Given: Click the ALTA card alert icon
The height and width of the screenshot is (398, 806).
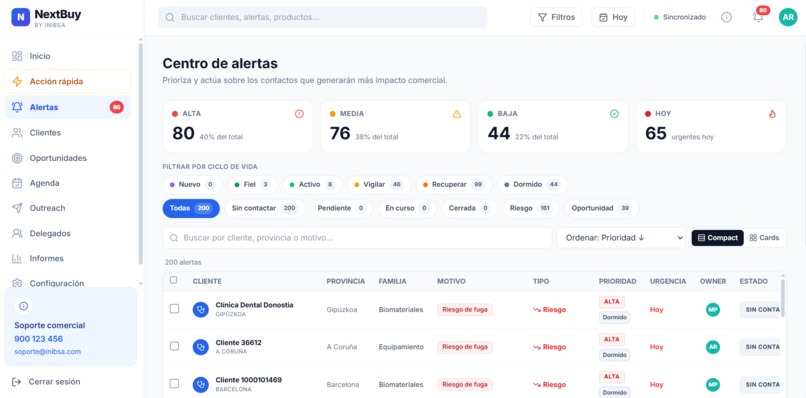Looking at the screenshot, I should 299,114.
